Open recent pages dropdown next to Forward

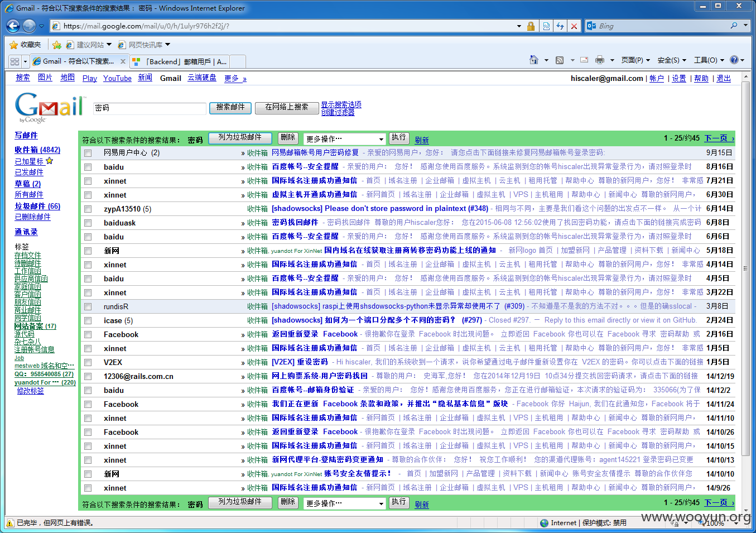41,26
